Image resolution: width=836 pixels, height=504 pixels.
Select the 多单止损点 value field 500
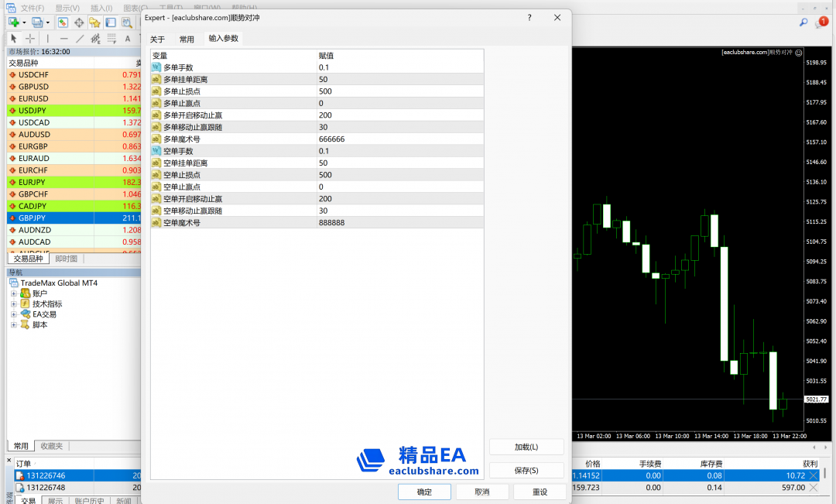click(325, 91)
